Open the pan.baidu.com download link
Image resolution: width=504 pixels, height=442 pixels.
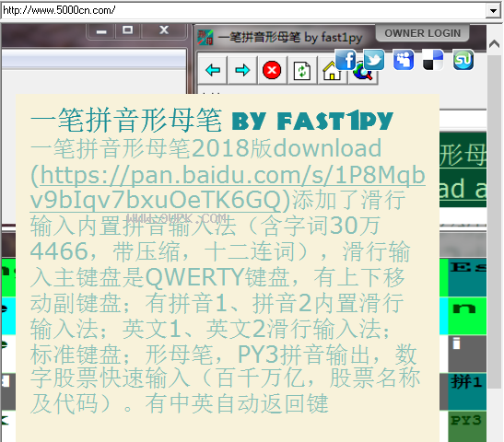coord(228,187)
